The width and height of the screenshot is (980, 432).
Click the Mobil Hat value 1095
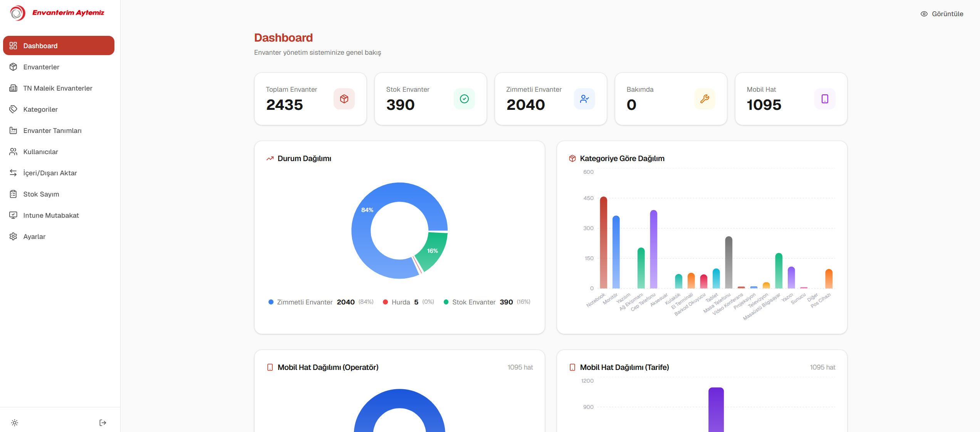764,105
